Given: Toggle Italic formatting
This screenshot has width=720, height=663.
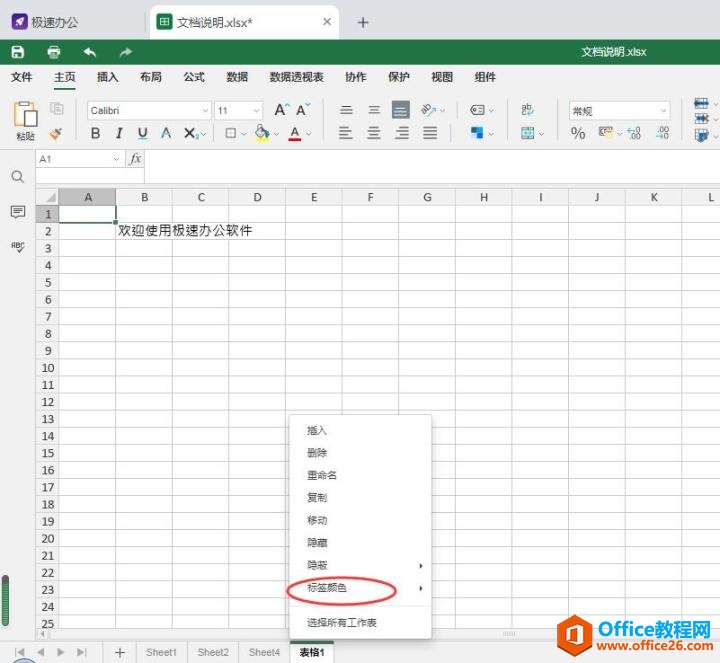Looking at the screenshot, I should (119, 133).
